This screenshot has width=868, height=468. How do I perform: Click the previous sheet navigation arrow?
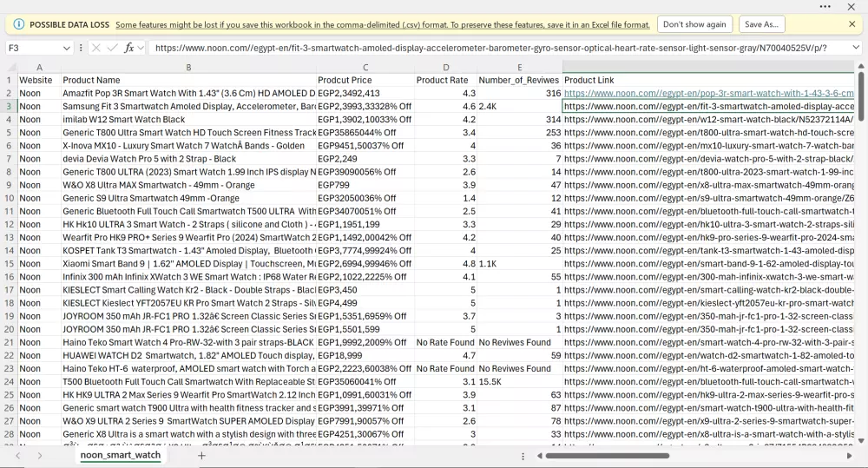pyautogui.click(x=16, y=455)
